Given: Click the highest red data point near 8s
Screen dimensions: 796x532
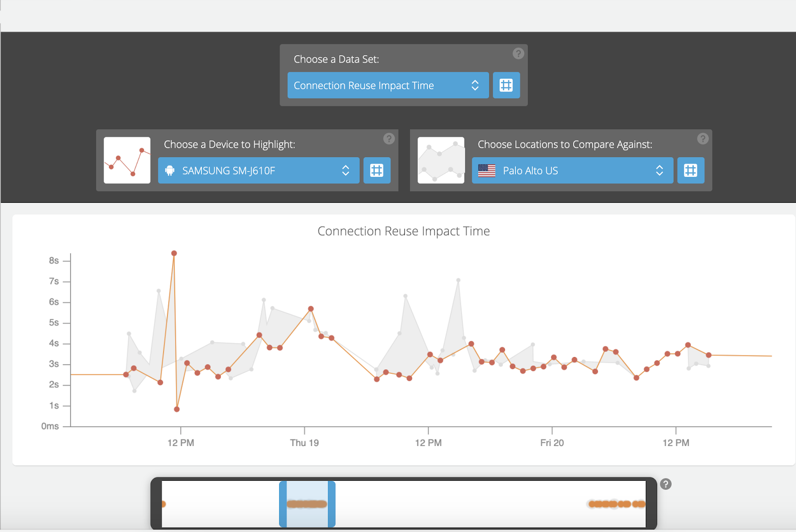Looking at the screenshot, I should (174, 253).
